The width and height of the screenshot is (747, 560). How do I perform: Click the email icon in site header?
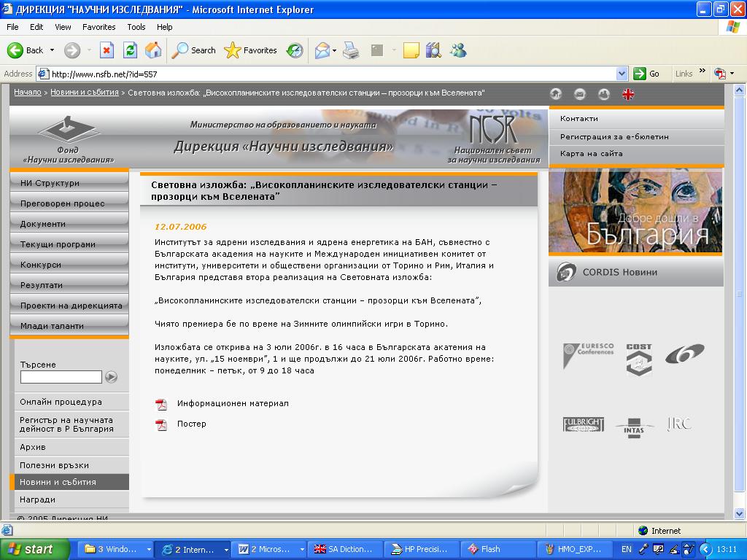580,94
